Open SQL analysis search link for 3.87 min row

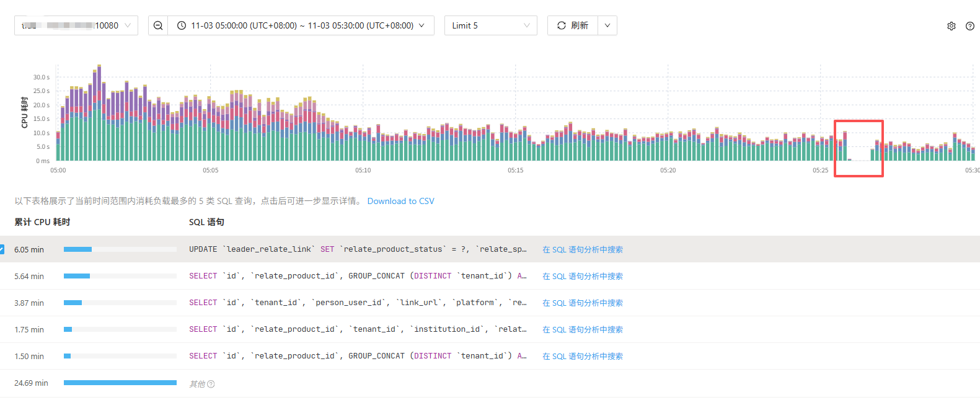[582, 303]
